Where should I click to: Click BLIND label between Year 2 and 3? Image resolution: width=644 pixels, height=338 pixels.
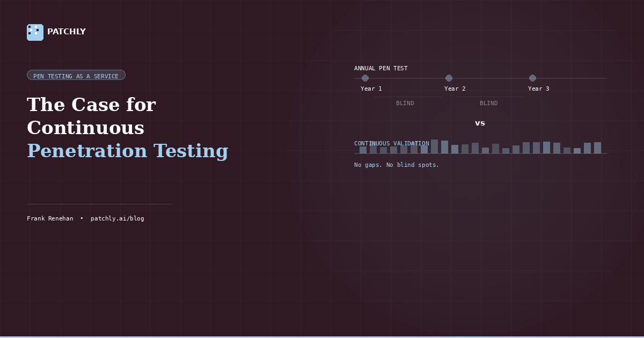(x=489, y=103)
